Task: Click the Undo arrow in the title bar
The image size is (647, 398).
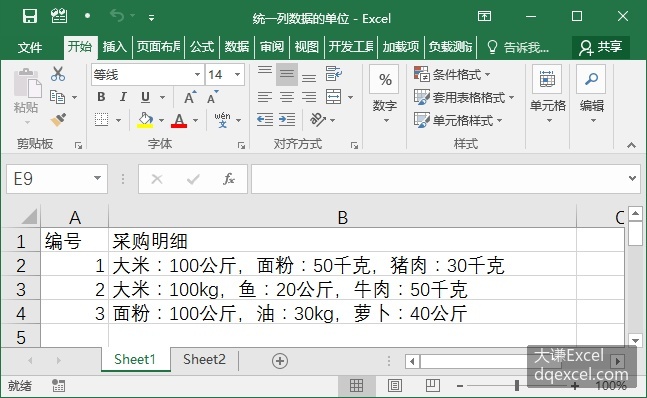Action: point(117,16)
